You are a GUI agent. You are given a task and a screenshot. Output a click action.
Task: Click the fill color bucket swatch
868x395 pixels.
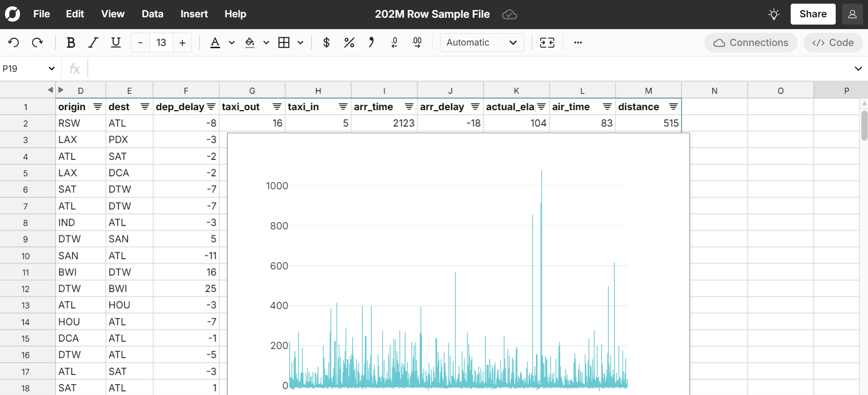(x=250, y=43)
